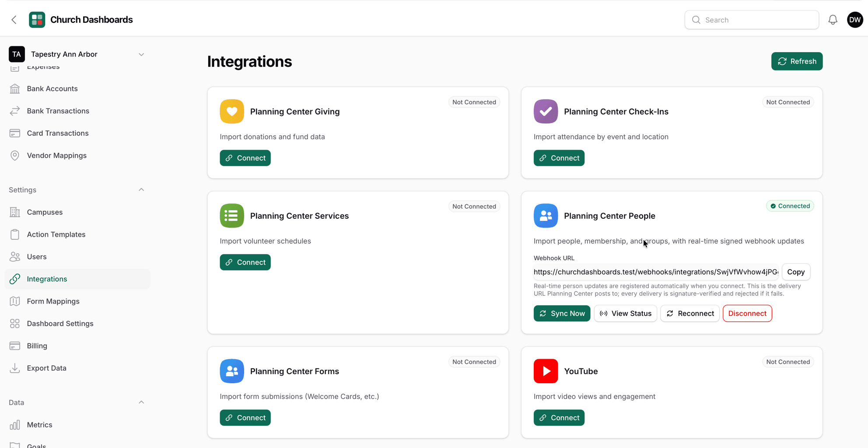Click the Card Transactions card icon
Screen dimensions: 868x448
(x=15, y=133)
